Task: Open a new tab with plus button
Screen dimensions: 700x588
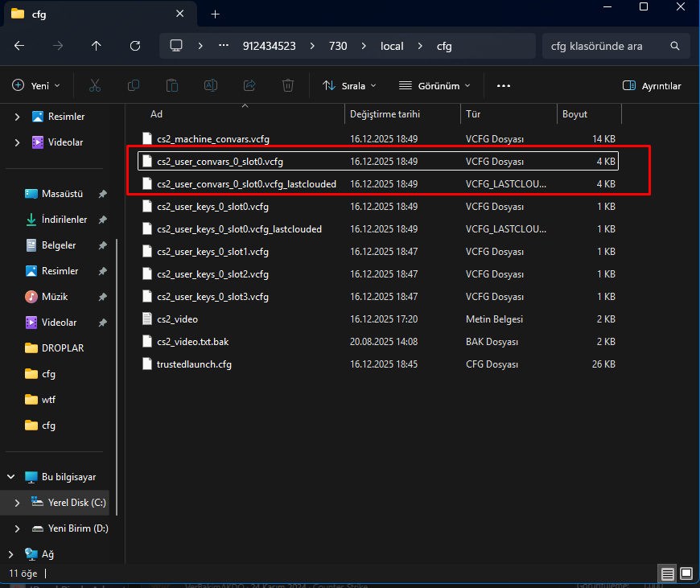Action: coord(215,14)
